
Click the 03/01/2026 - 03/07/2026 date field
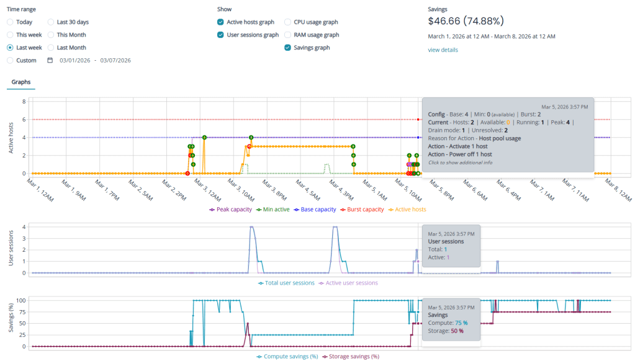[95, 60]
